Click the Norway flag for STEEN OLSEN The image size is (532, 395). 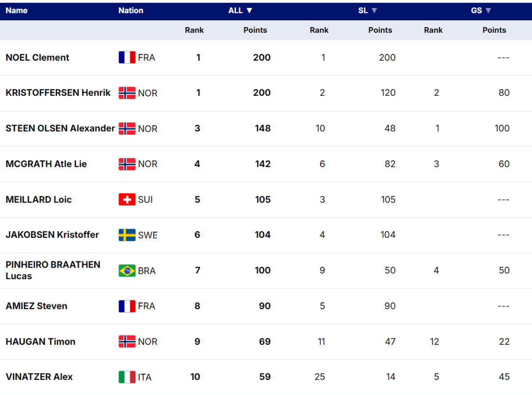pyautogui.click(x=127, y=129)
